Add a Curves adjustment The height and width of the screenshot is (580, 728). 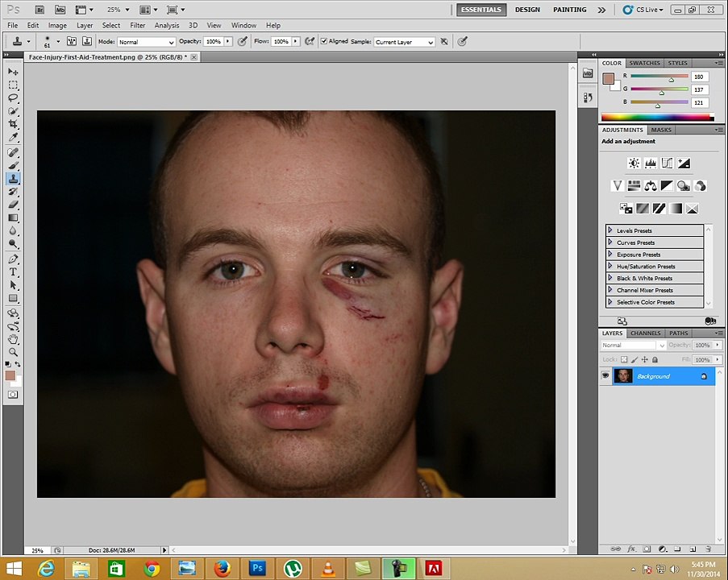668,163
